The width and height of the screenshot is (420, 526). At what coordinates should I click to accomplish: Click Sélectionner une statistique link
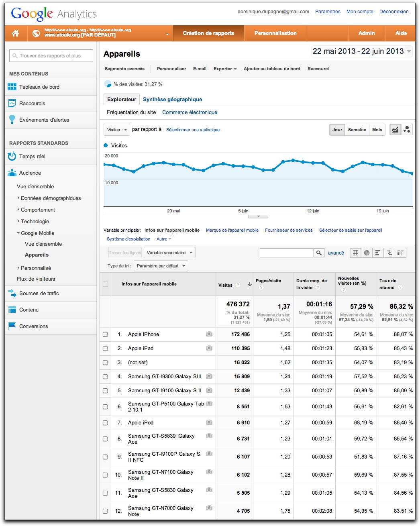(x=193, y=130)
